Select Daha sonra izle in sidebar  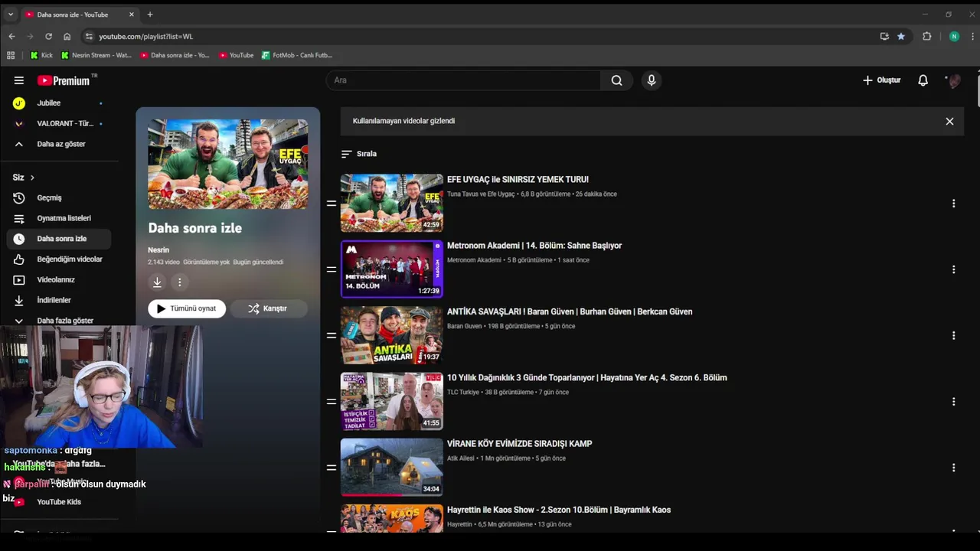coord(58,239)
